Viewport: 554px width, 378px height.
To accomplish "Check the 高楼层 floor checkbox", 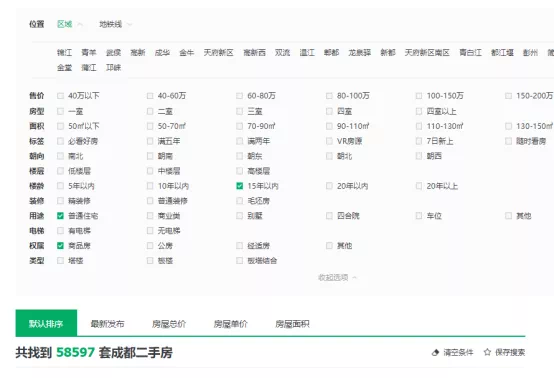I will [x=240, y=171].
